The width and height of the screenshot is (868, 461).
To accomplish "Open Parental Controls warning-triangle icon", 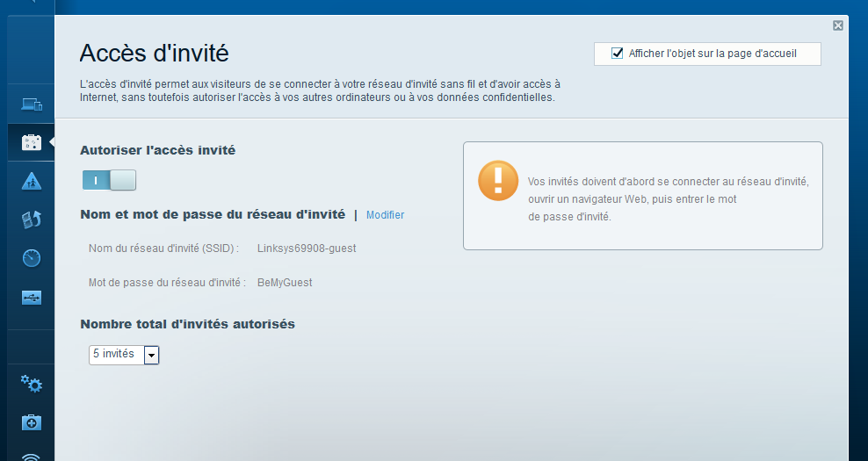I will 32,181.
